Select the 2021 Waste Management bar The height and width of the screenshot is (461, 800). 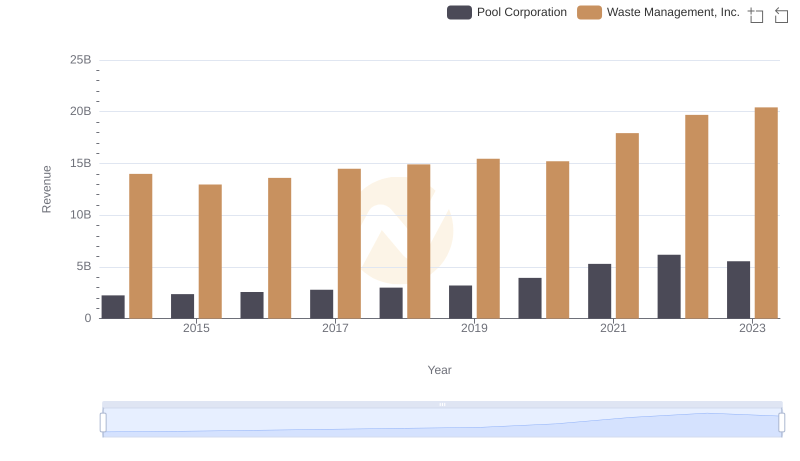627,226
